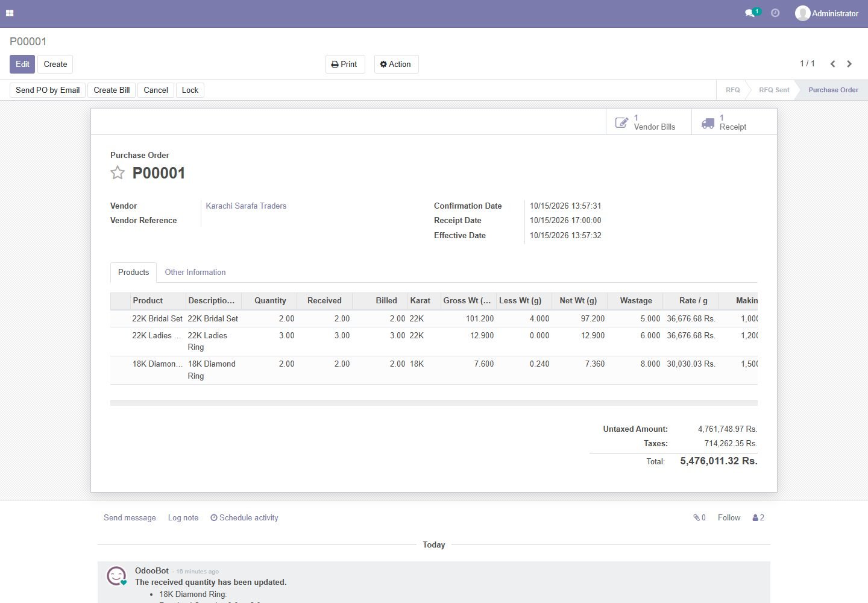Select the 22K Bridal Set product row
Image resolution: width=868 pixels, height=603 pixels.
coord(434,318)
